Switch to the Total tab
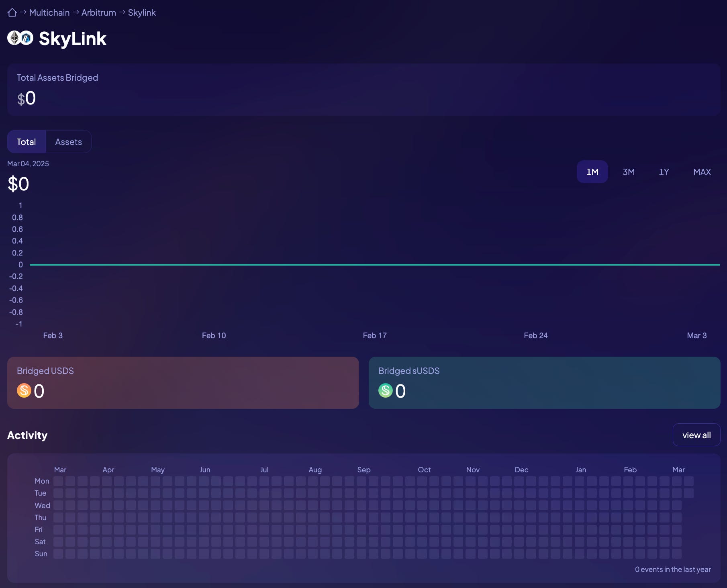This screenshot has width=727, height=588. click(27, 142)
